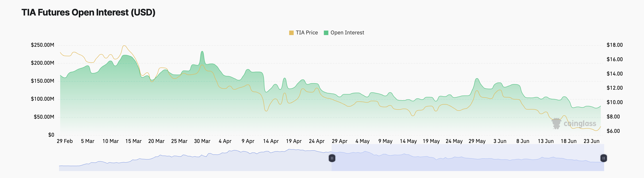This screenshot has width=644, height=178.
Task: Click the 29 May x-axis label
Action: pos(477,141)
